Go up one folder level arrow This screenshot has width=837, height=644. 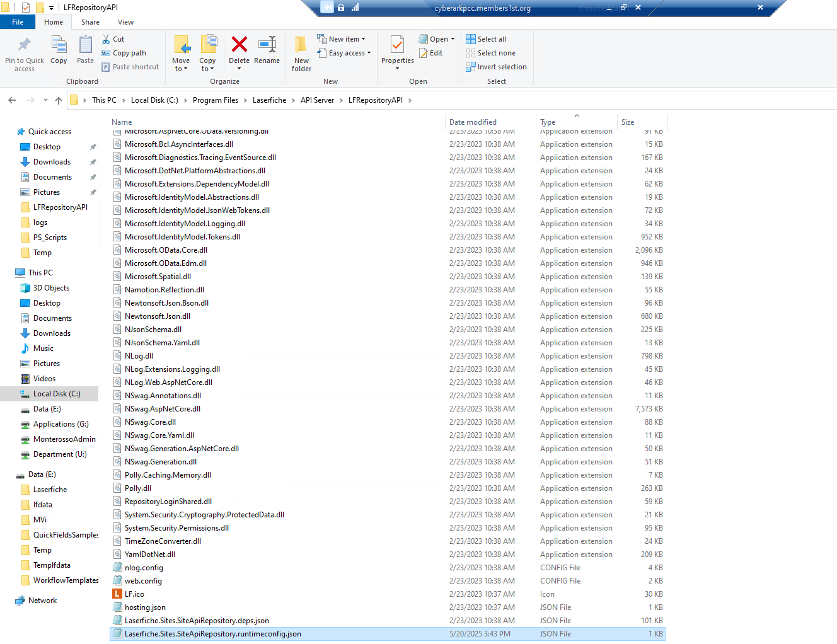point(59,100)
